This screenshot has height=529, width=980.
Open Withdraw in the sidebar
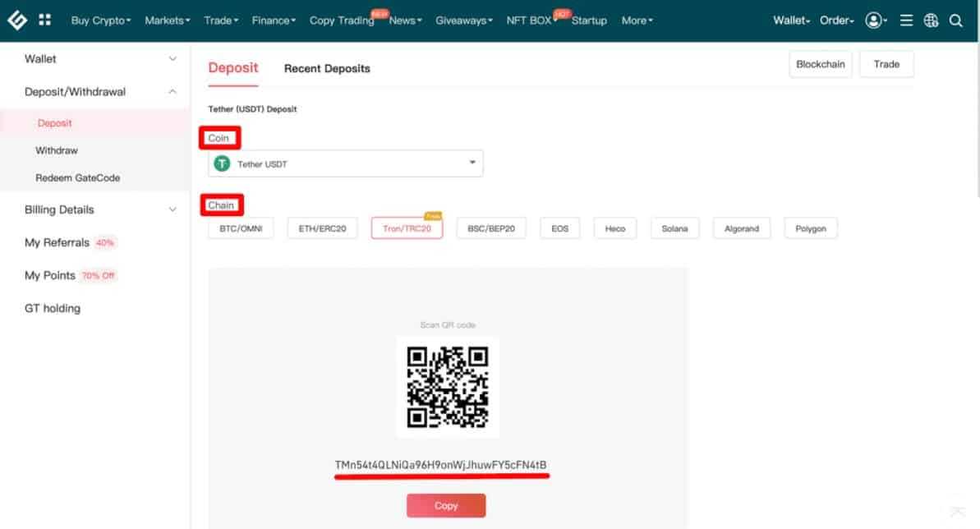coord(57,150)
